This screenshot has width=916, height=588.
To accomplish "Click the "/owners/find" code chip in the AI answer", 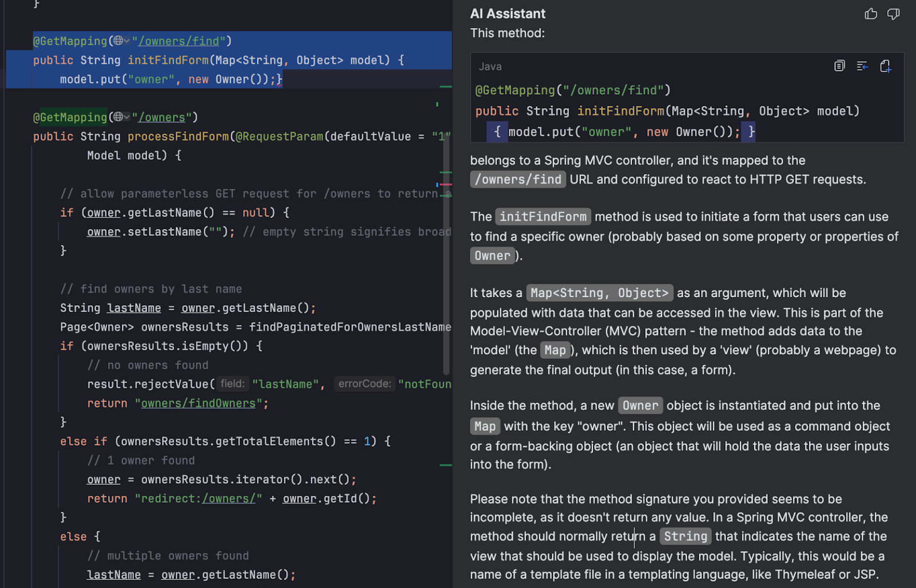I will tap(518, 180).
